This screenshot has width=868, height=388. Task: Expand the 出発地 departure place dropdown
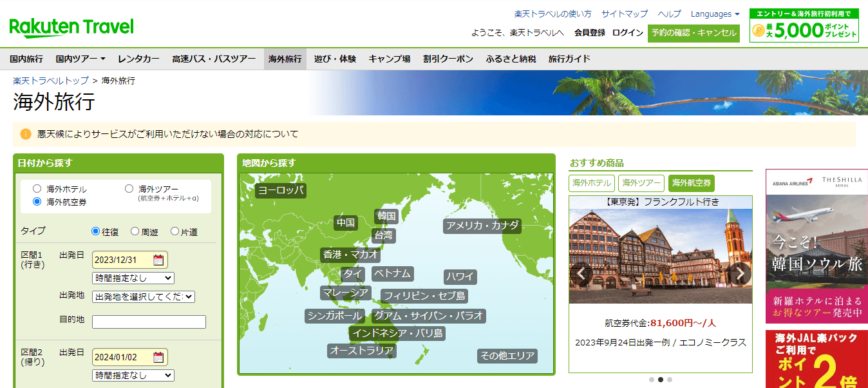point(144,296)
